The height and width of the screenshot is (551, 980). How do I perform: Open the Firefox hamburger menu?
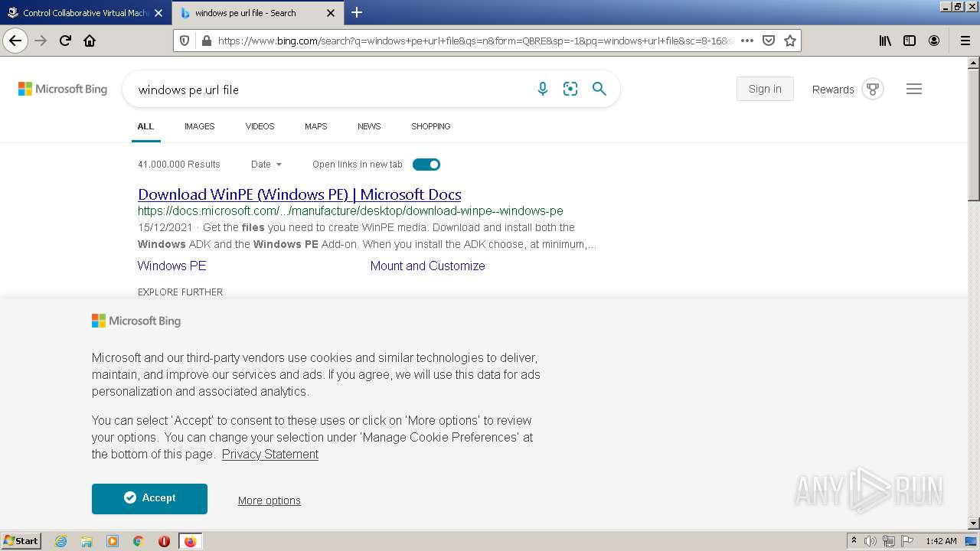(x=965, y=41)
